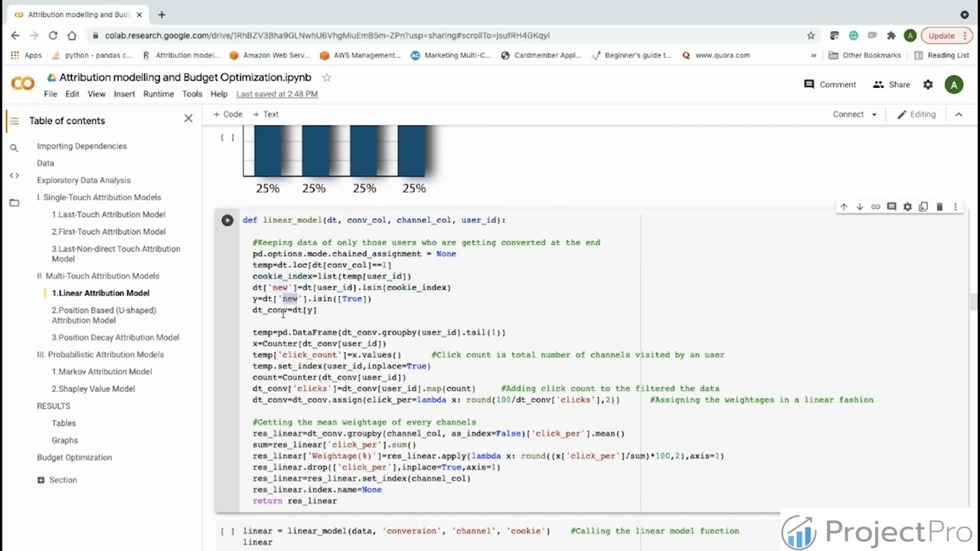Open the Insert menu
Screen dimensions: 980x551
124,94
